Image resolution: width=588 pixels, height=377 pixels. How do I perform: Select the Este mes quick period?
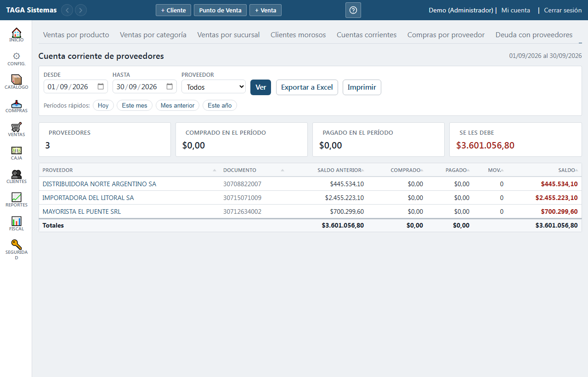(135, 105)
